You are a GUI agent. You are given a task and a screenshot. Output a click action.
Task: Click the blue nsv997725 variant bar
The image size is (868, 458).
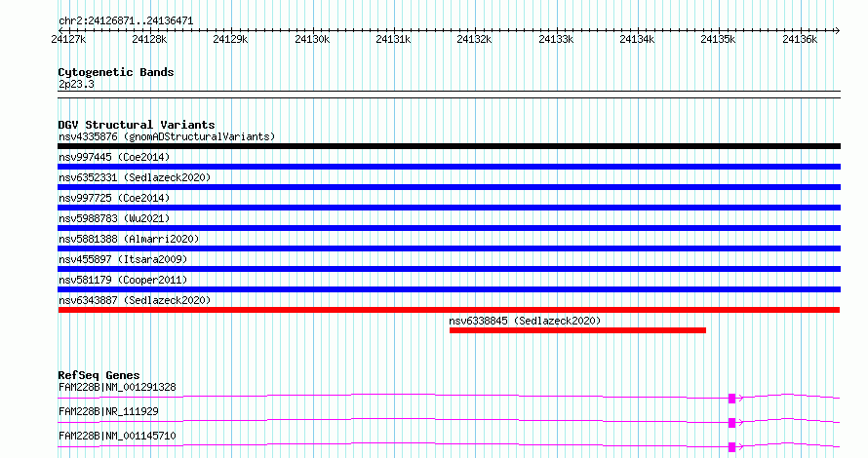point(449,208)
